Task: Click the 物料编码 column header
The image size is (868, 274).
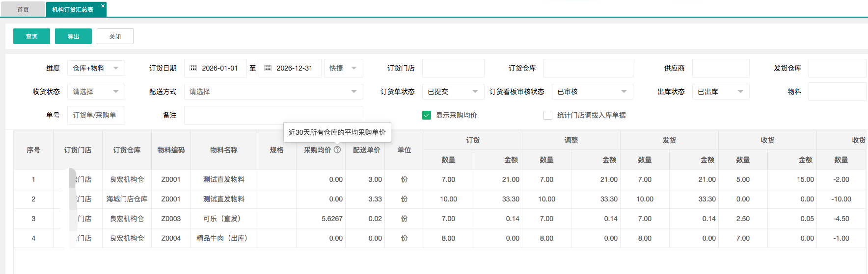Action: [171, 150]
